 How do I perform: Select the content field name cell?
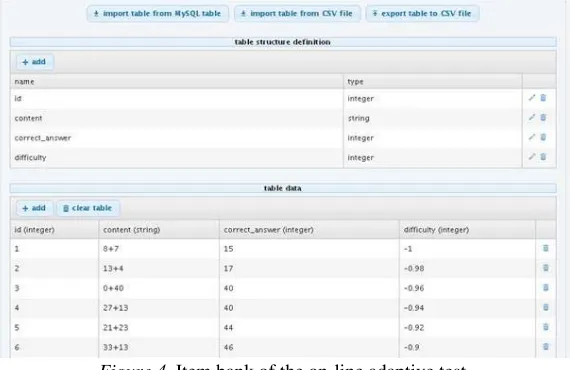pyautogui.click(x=177, y=118)
